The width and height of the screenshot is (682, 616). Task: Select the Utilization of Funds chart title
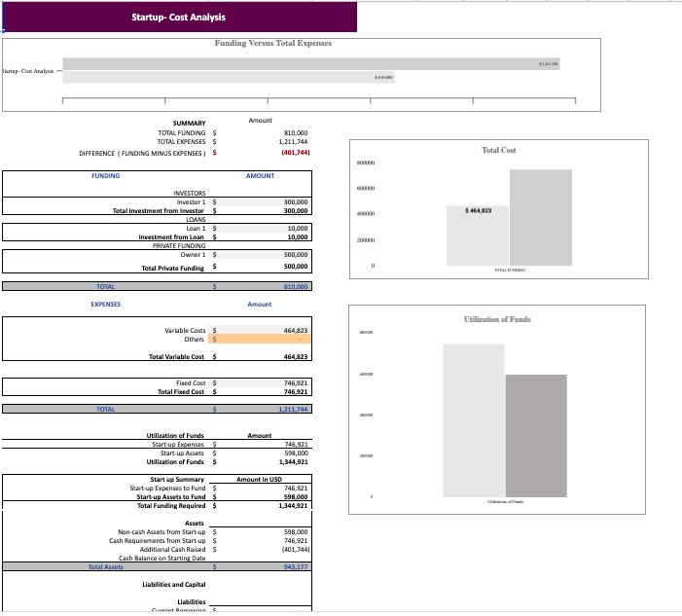pyautogui.click(x=497, y=320)
